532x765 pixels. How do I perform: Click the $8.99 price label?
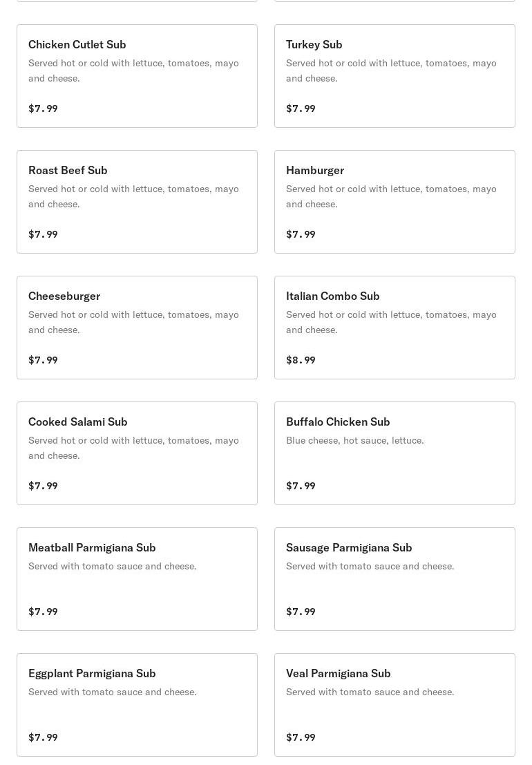(x=301, y=360)
